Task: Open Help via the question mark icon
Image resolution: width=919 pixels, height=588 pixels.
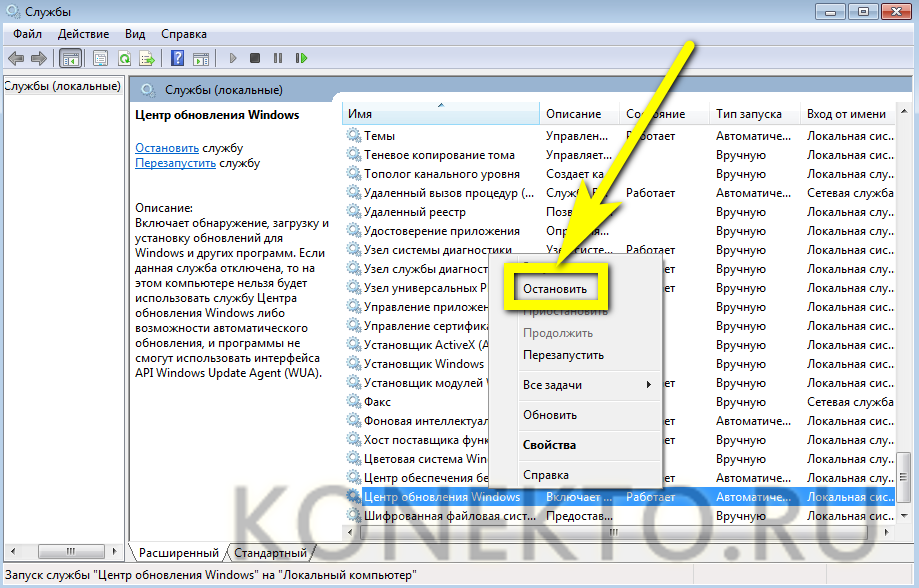Action: tap(177, 58)
